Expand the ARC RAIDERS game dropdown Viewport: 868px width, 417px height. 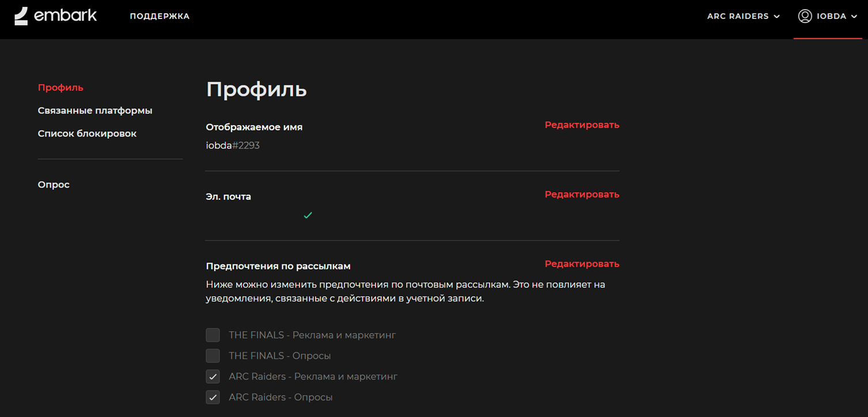click(x=743, y=16)
